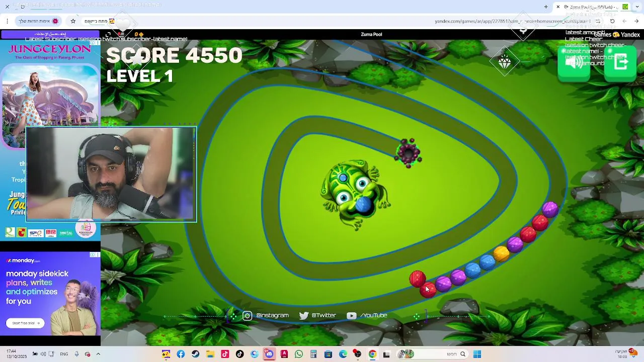Click the green frog shooter
This screenshot has width=644, height=362.
coord(356,195)
